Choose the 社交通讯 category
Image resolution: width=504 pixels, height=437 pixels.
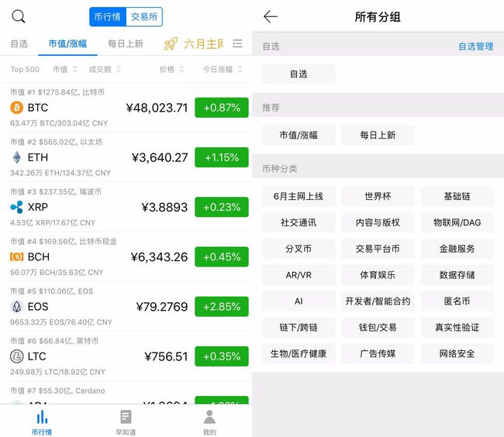click(299, 222)
